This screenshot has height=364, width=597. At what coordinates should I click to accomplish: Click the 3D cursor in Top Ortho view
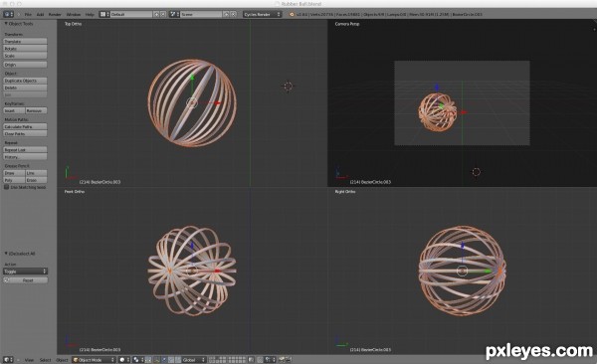[x=289, y=87]
